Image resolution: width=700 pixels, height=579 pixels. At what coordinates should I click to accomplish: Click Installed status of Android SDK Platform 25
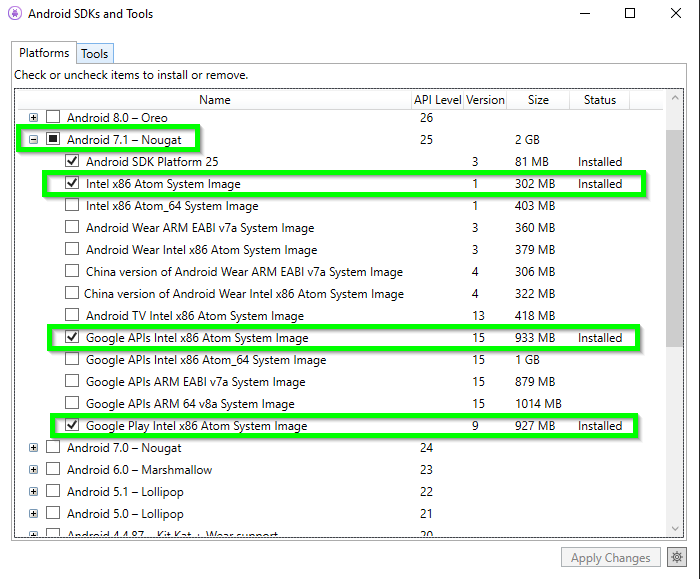point(600,162)
